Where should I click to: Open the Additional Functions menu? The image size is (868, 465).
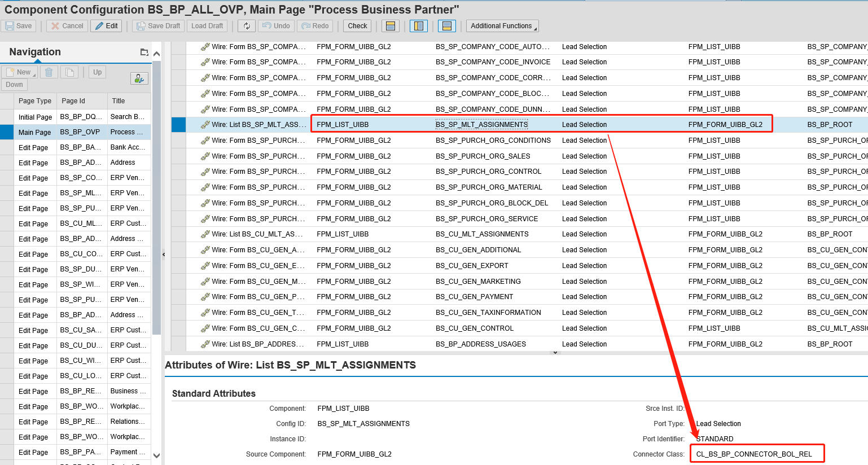(502, 25)
